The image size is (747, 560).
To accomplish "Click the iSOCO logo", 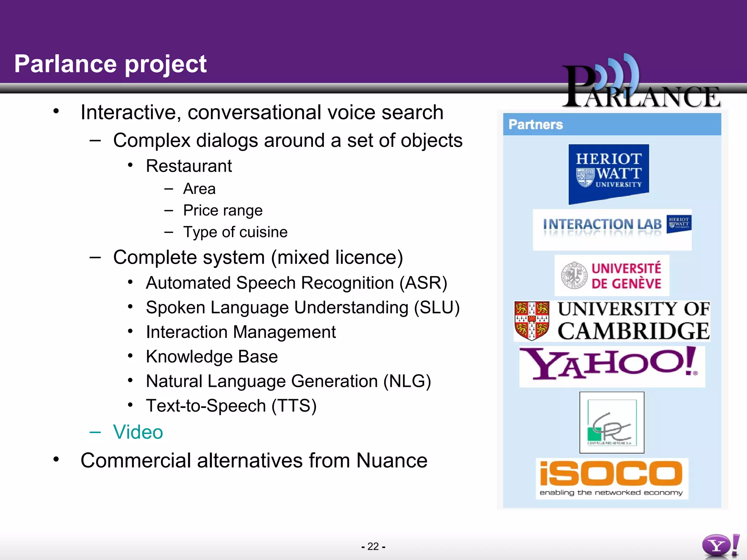I will click(612, 478).
